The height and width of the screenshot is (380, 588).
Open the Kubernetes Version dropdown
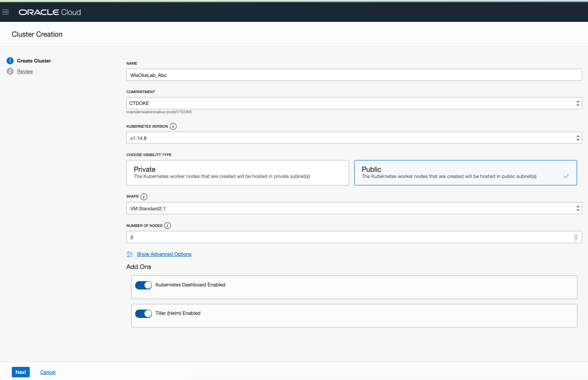coord(354,138)
